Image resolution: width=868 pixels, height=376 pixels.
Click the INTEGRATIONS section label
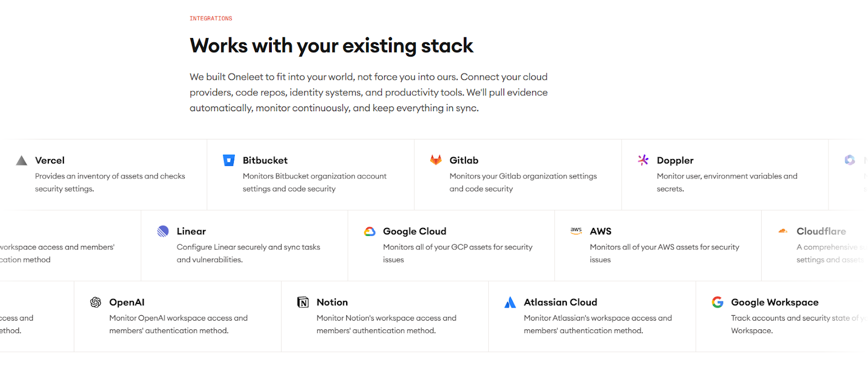click(x=211, y=18)
